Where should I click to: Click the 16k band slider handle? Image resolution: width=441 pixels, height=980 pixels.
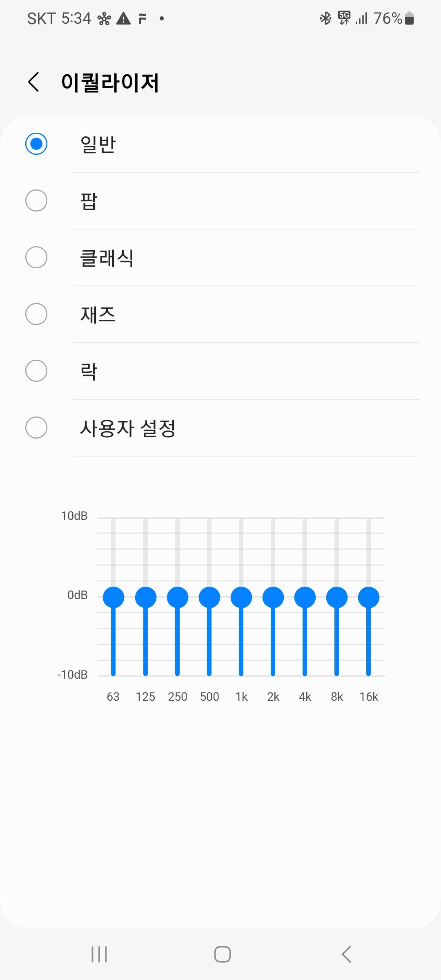pos(369,597)
